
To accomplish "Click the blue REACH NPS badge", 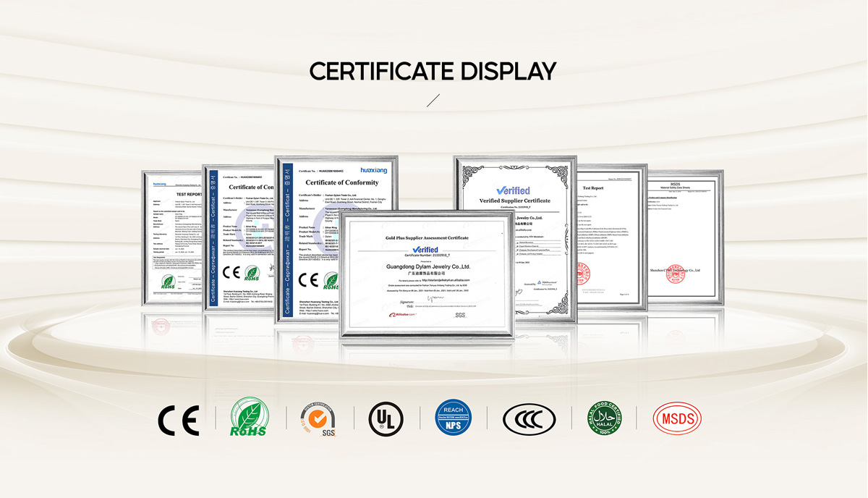I will pyautogui.click(x=454, y=418).
